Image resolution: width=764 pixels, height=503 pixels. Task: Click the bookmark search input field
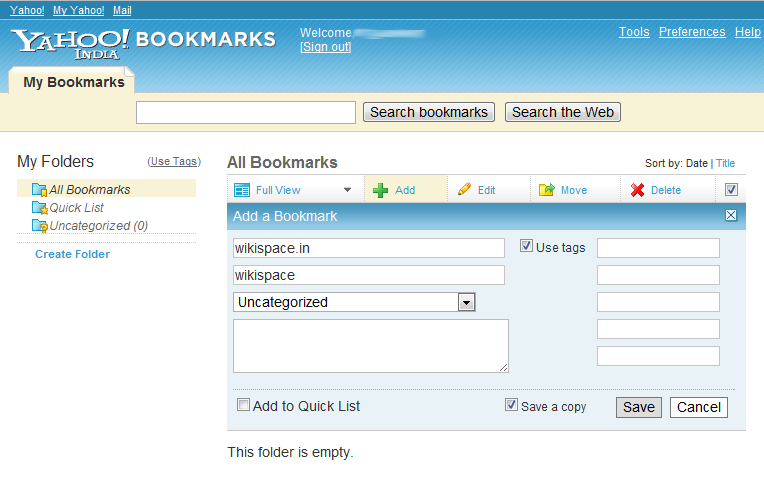click(x=246, y=112)
